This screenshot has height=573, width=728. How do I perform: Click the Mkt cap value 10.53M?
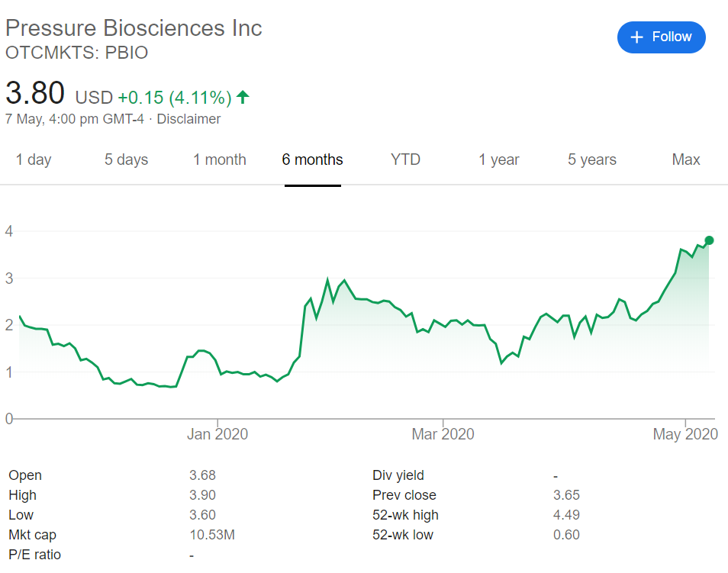click(x=211, y=535)
